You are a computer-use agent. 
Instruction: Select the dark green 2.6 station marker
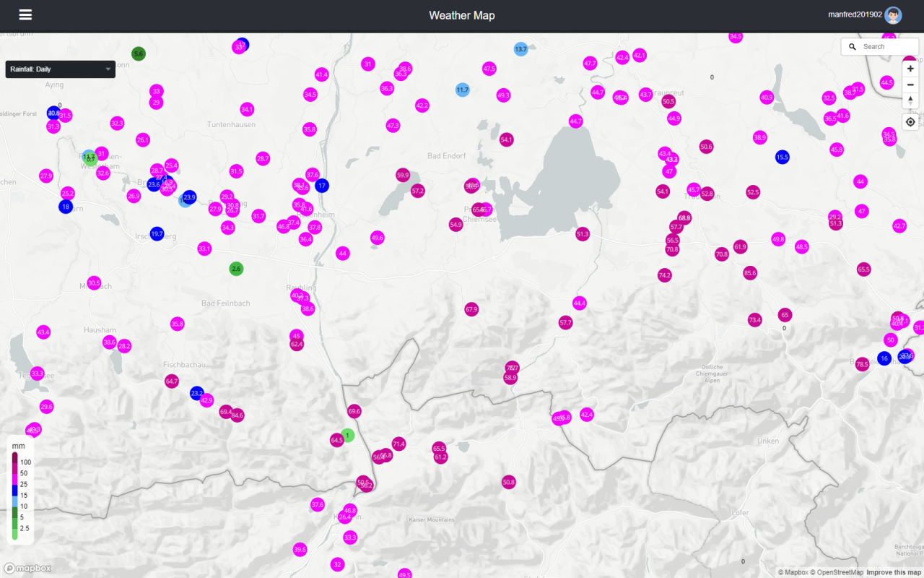point(236,269)
